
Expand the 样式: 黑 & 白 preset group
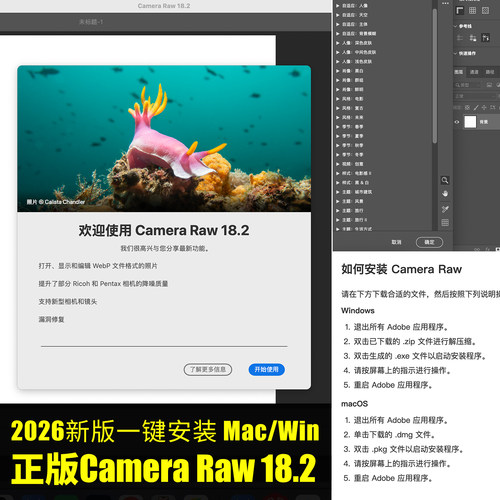(337, 183)
